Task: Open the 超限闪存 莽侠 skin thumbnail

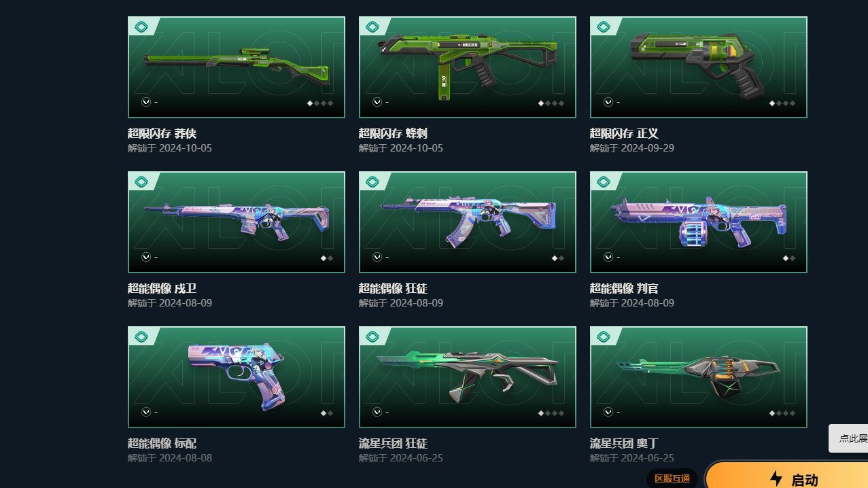Action: point(237,67)
